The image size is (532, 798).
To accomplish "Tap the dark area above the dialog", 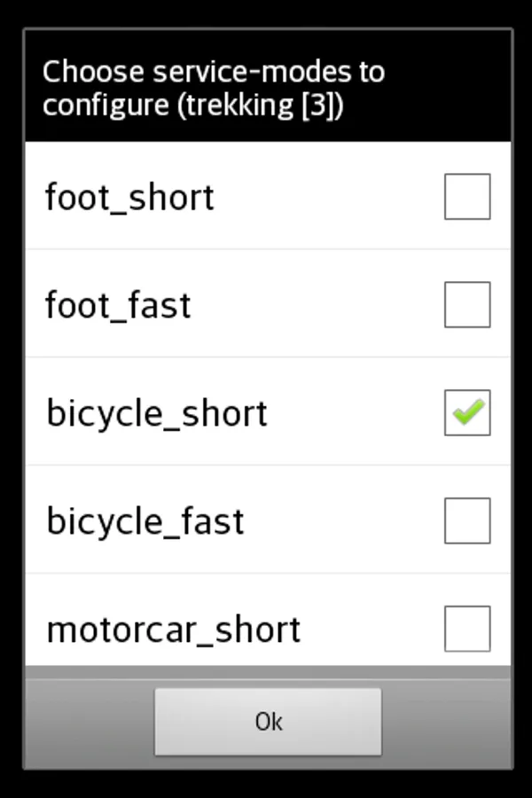I will 266,13.
